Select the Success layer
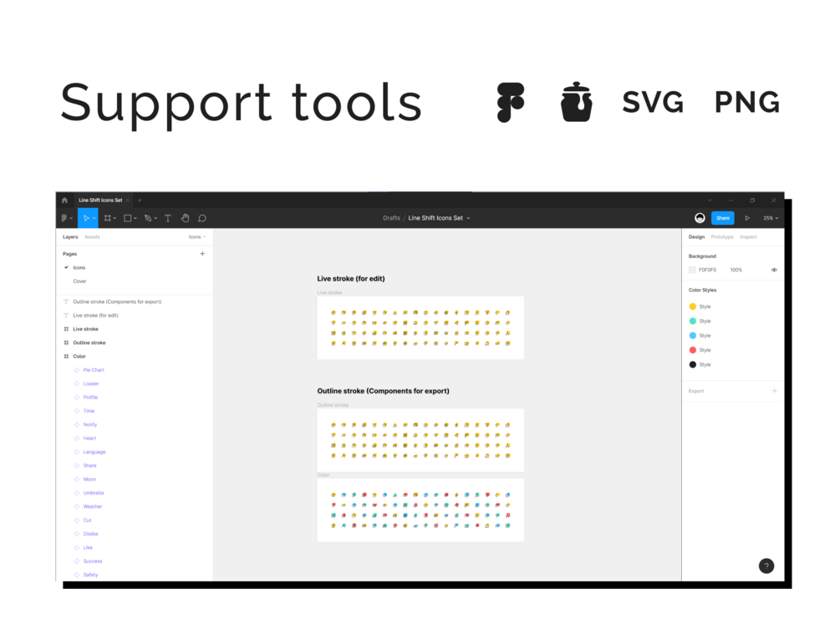 93,561
